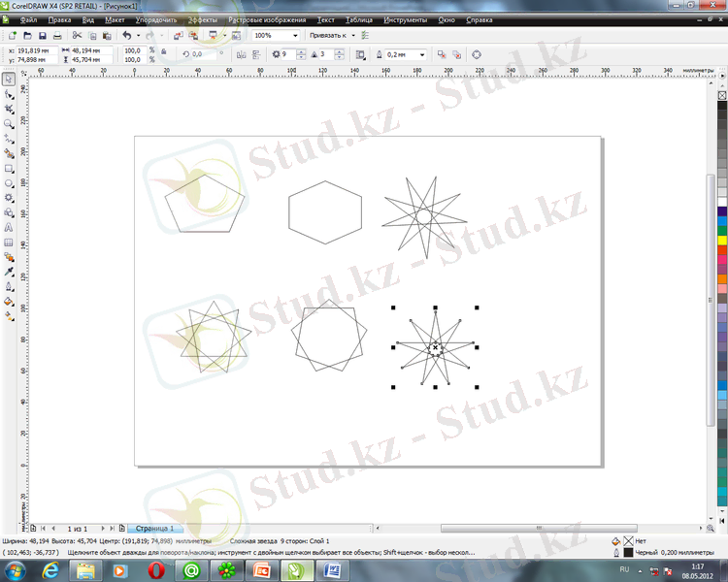
Task: Open the Fill bucket tool
Action: [9, 302]
